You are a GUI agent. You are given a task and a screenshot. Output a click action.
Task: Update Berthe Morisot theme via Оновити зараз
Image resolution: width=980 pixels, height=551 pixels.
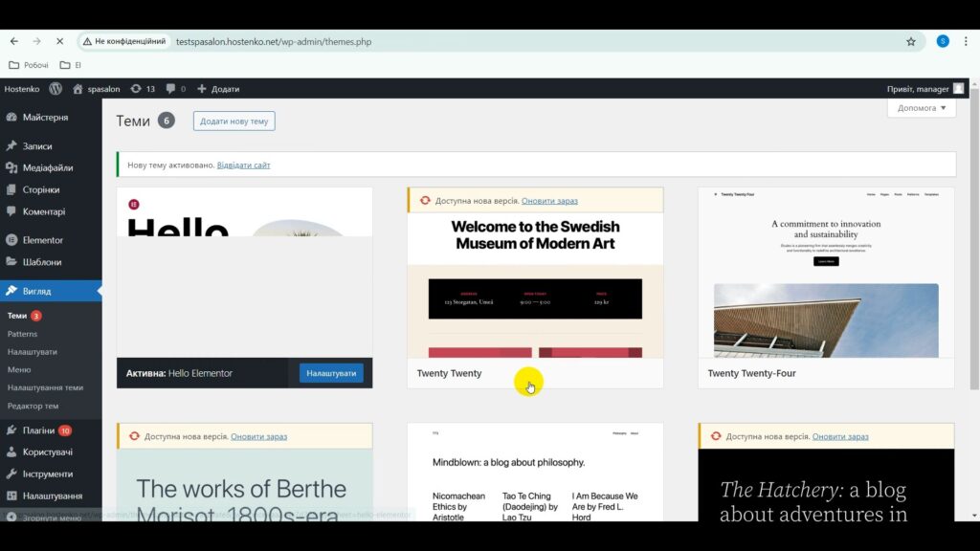258,436
